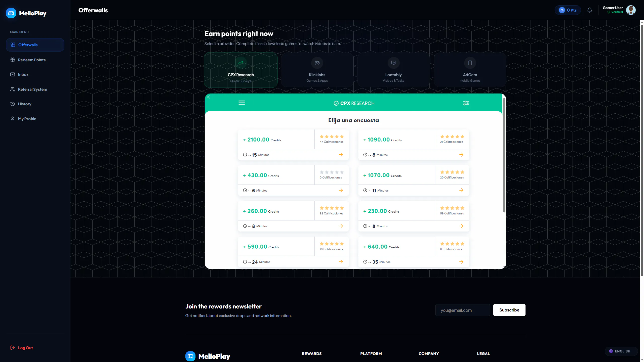Click the + 640.00 Credits amount

381,247
